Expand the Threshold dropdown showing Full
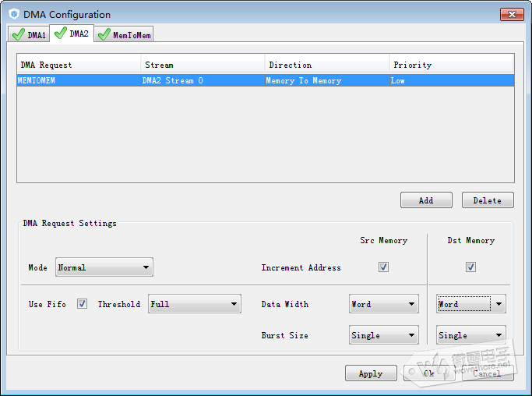 coord(194,304)
